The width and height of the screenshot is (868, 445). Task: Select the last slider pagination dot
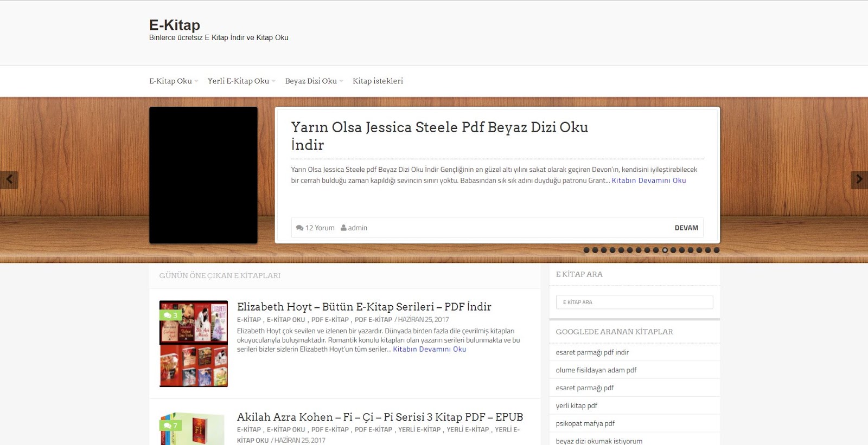click(717, 250)
